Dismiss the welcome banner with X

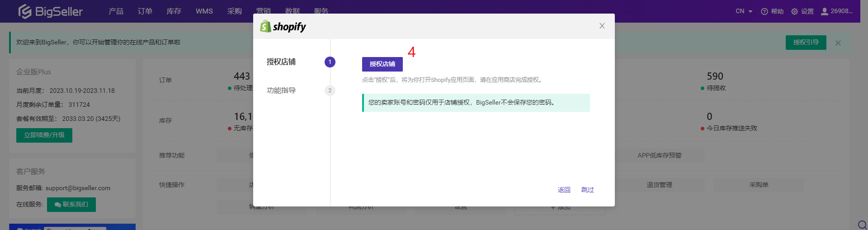pyautogui.click(x=838, y=43)
